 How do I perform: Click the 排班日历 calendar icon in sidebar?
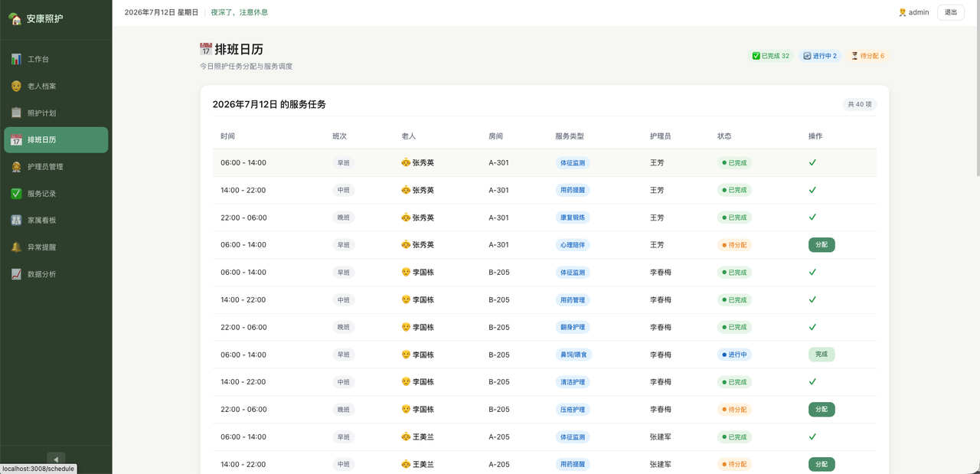tap(16, 140)
